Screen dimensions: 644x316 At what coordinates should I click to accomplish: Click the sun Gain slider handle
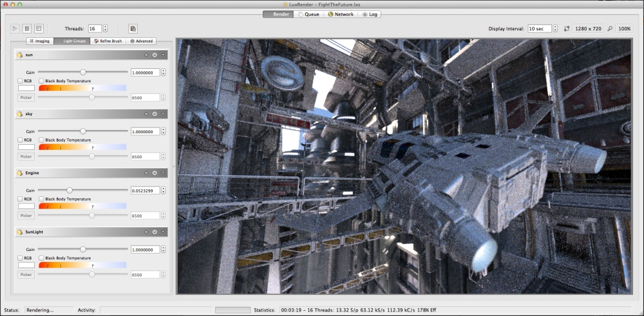[83, 72]
